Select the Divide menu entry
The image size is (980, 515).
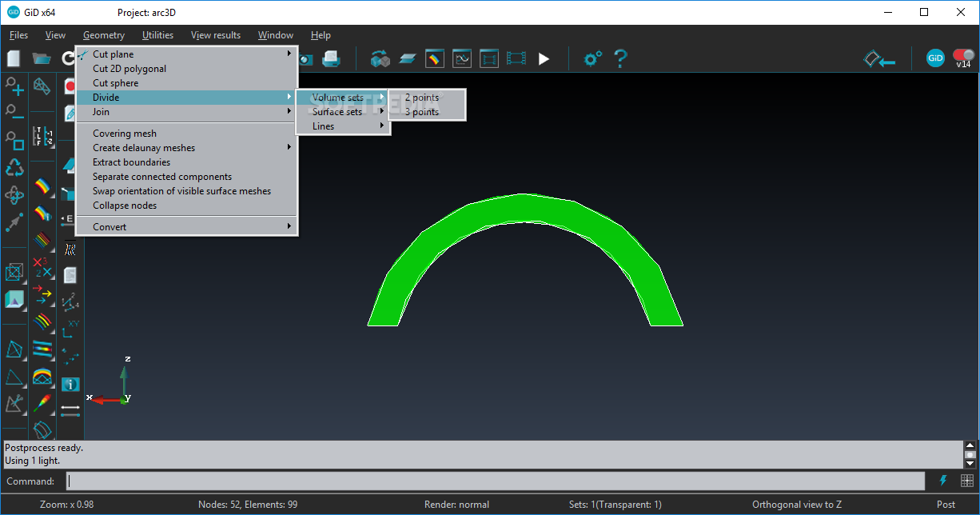pos(186,98)
